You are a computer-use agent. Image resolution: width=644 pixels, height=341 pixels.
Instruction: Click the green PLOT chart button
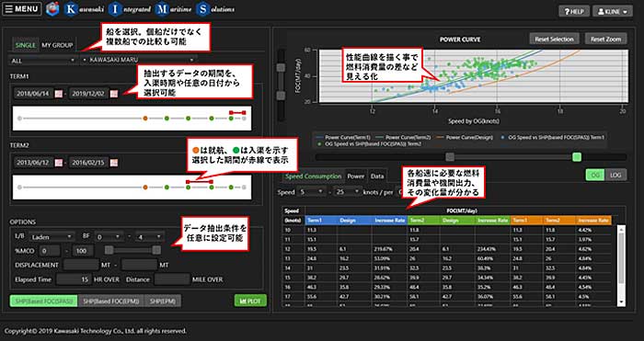250,301
